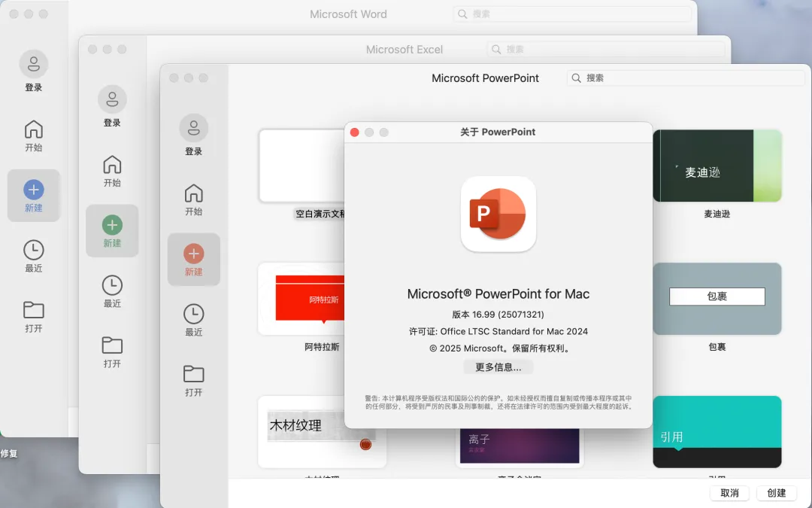Screen dimensions: 812x508
Task: Go to Home icon in PowerPoint sidebar
Action: (194, 193)
